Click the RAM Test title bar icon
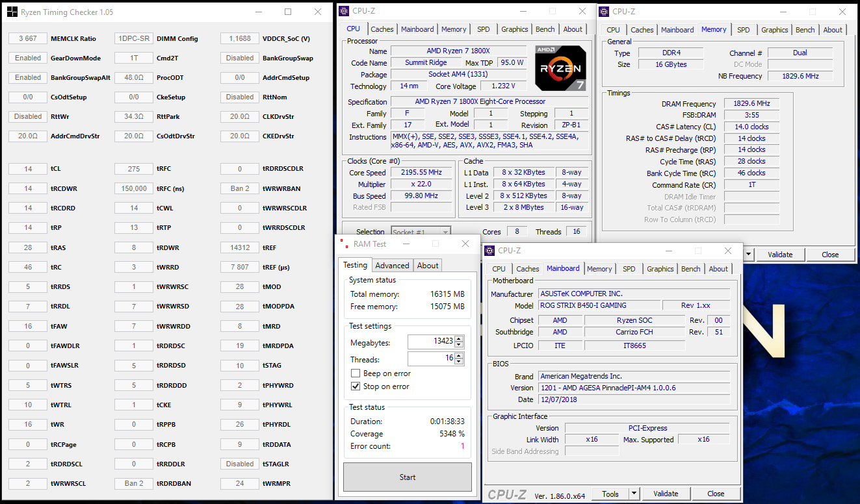Screen dimensions: 860x504 click(x=344, y=244)
